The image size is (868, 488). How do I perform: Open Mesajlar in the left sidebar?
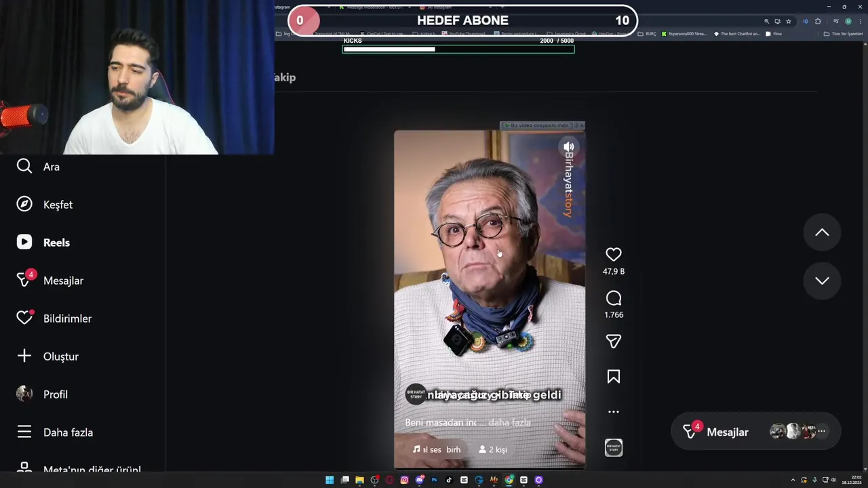click(50, 281)
